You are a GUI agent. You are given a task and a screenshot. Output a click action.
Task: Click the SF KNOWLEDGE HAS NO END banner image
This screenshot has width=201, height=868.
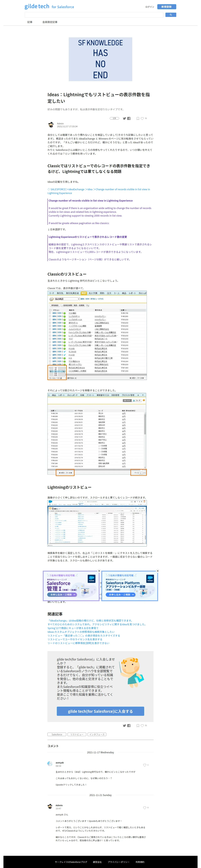pyautogui.click(x=100, y=59)
